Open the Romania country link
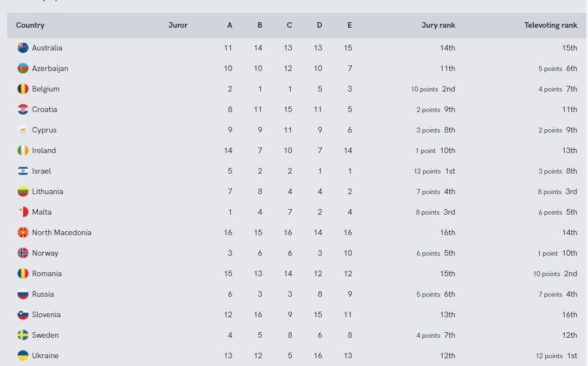588x366 pixels. [47, 273]
